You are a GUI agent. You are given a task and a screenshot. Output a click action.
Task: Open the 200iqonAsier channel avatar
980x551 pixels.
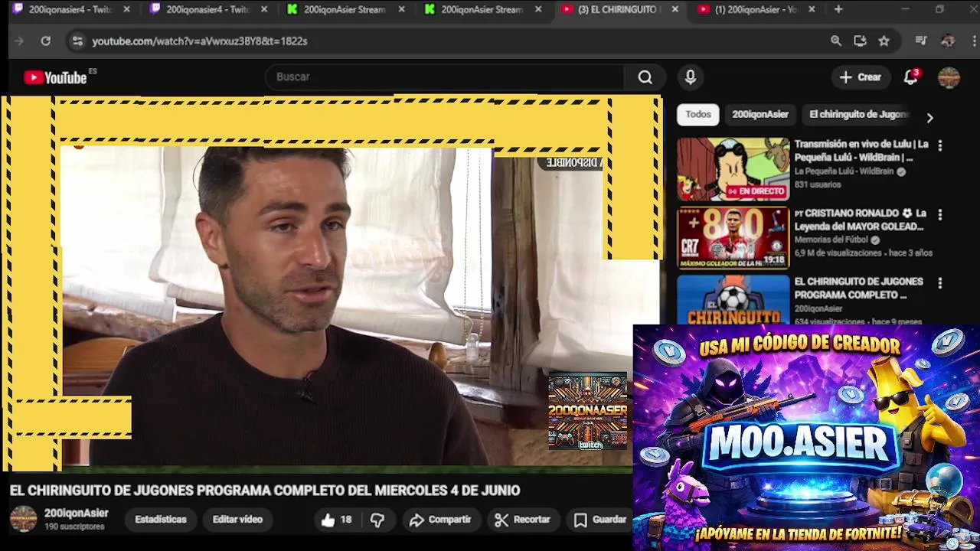click(x=23, y=519)
